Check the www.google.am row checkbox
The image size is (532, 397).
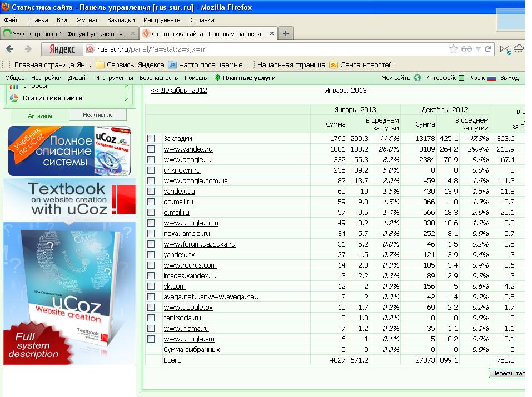[x=151, y=339]
